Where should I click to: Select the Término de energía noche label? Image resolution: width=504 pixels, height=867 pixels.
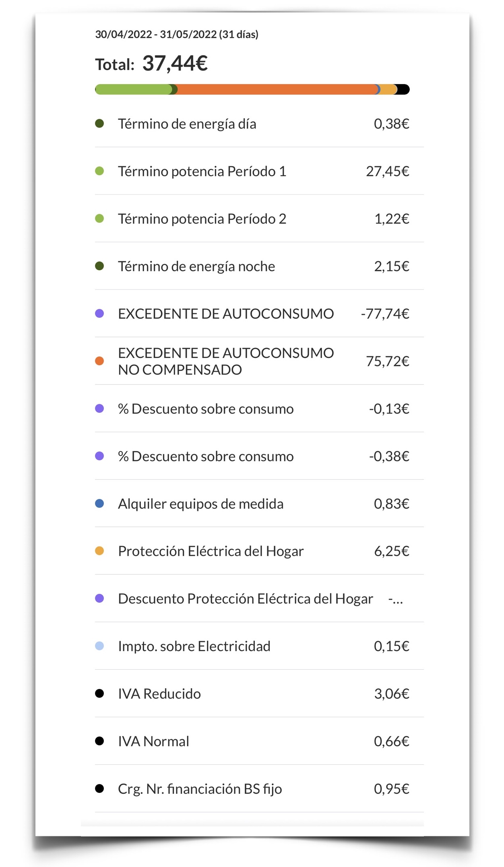196,266
